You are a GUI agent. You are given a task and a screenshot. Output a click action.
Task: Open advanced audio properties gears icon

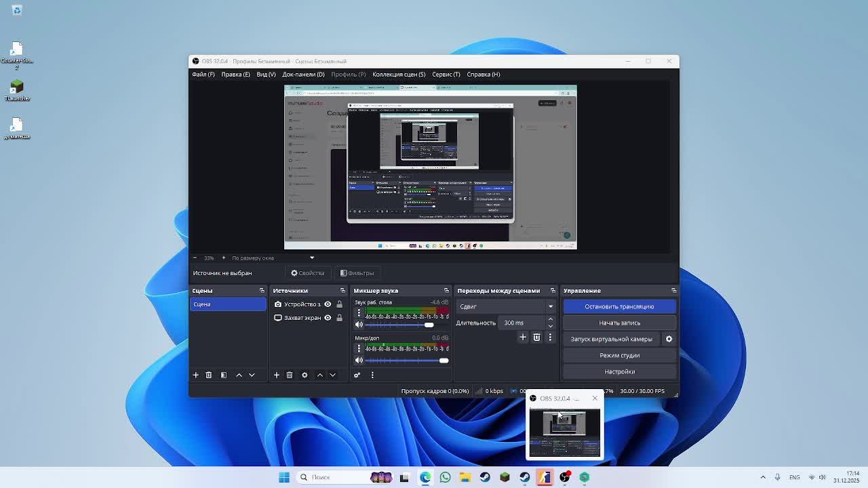click(357, 375)
